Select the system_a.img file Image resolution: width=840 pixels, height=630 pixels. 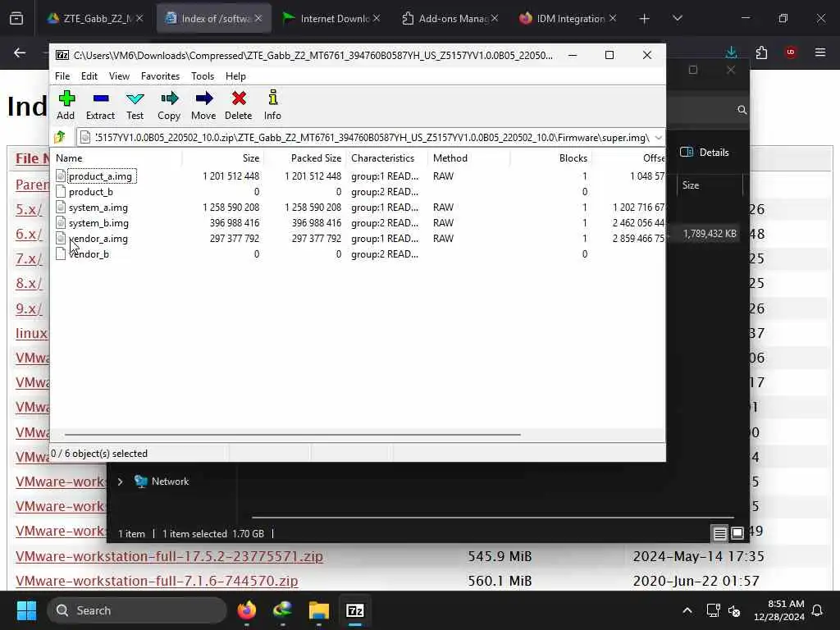pyautogui.click(x=98, y=208)
